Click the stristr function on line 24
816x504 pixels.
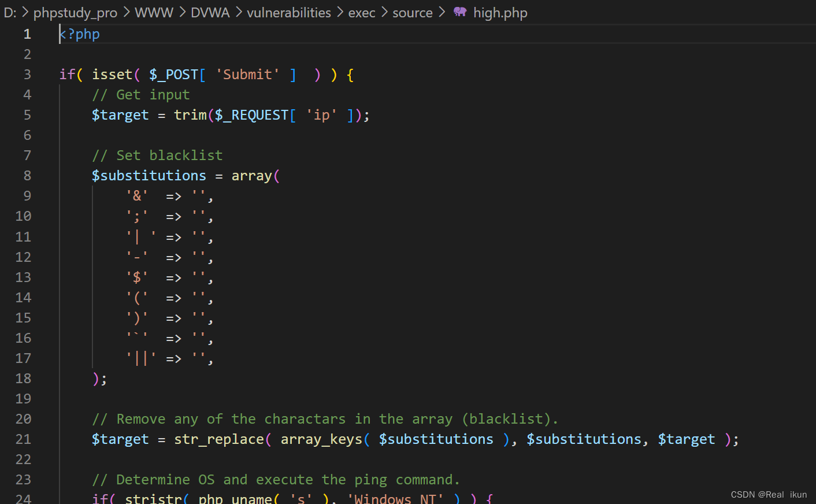tap(153, 499)
